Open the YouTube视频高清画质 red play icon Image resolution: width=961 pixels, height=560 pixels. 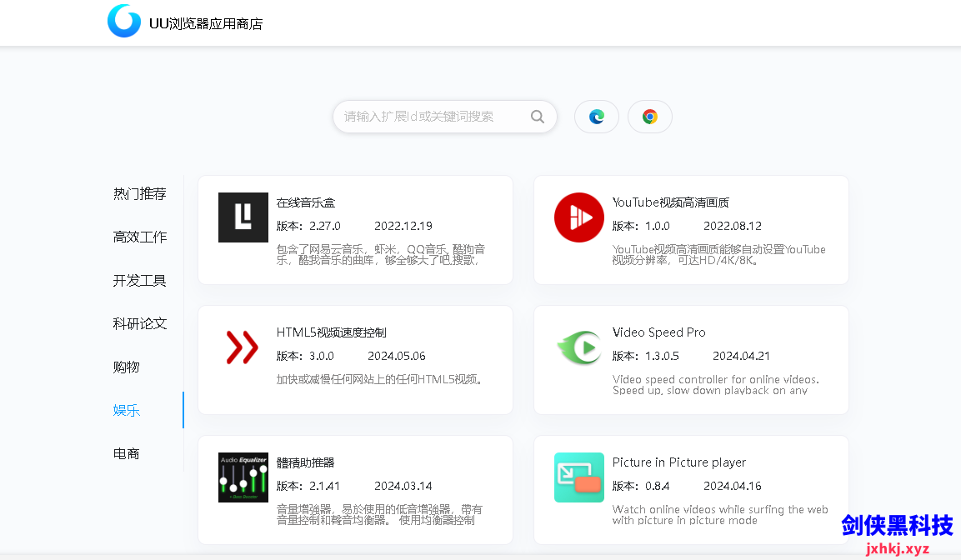click(579, 217)
